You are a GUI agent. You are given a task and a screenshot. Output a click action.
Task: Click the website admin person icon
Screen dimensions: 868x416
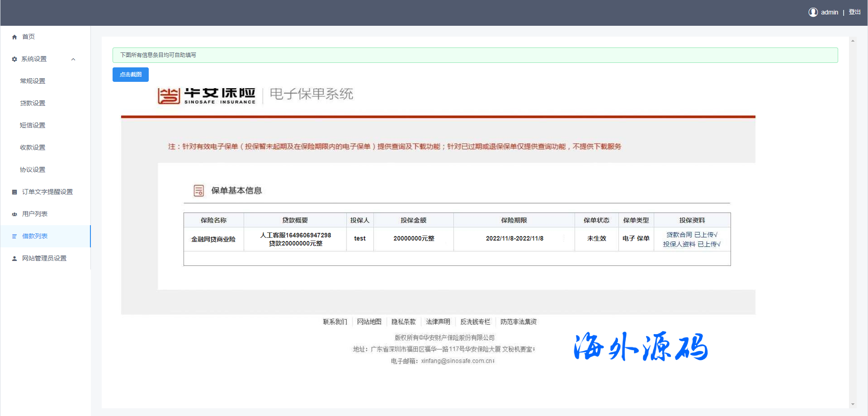[14, 259]
